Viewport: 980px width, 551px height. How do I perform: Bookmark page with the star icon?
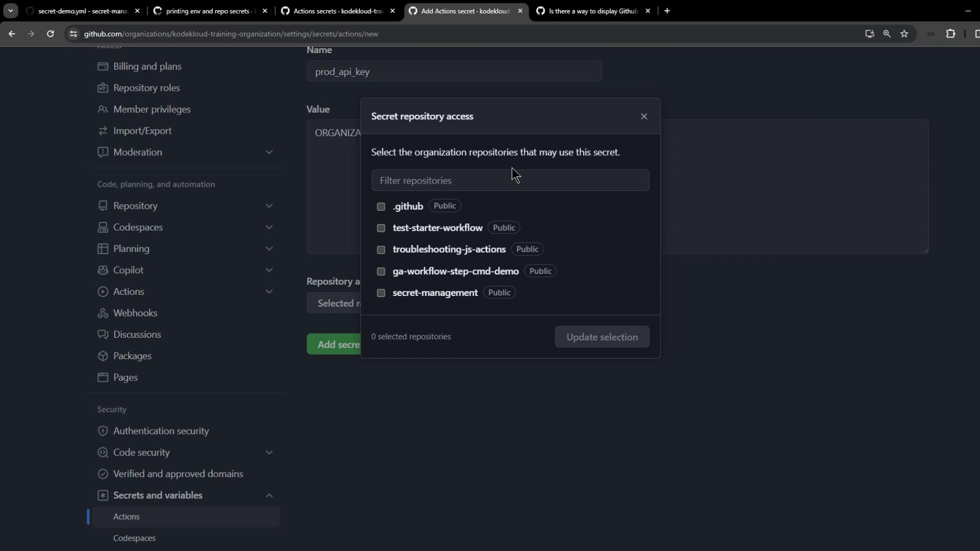[x=904, y=34]
